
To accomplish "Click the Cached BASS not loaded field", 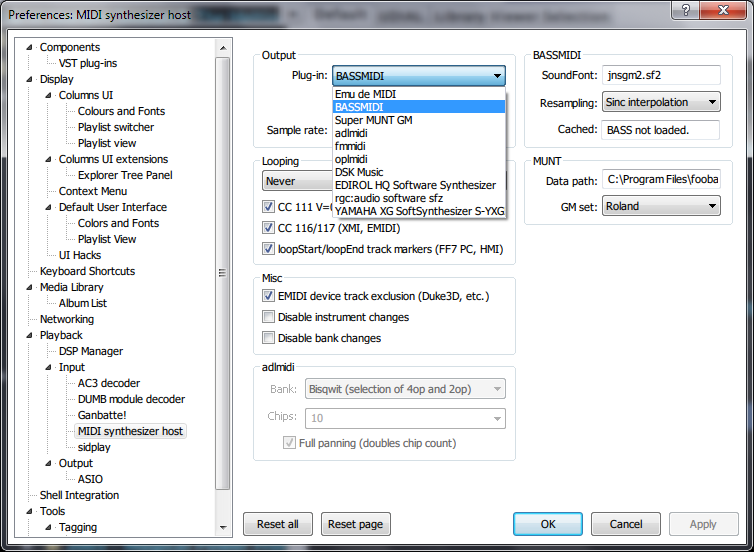I will [x=660, y=130].
